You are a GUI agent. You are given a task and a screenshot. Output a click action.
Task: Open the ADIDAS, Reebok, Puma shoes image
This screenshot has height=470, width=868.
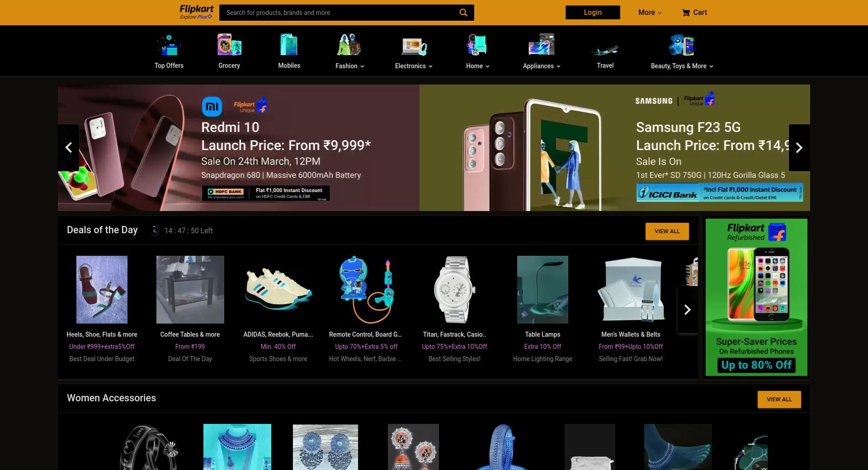278,290
